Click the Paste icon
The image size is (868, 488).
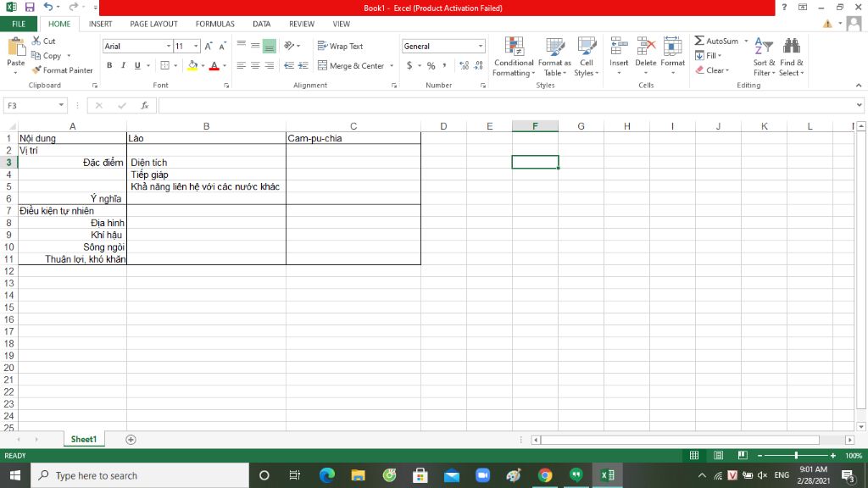click(x=15, y=47)
